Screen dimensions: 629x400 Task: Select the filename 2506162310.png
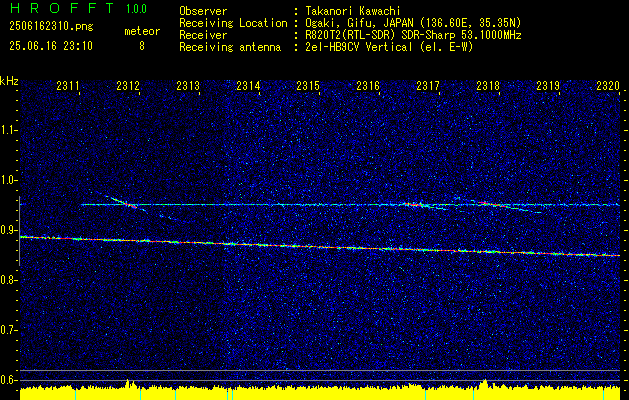pos(51,27)
